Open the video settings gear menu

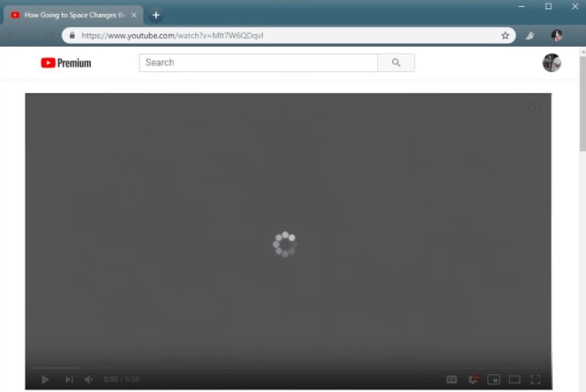(473, 379)
